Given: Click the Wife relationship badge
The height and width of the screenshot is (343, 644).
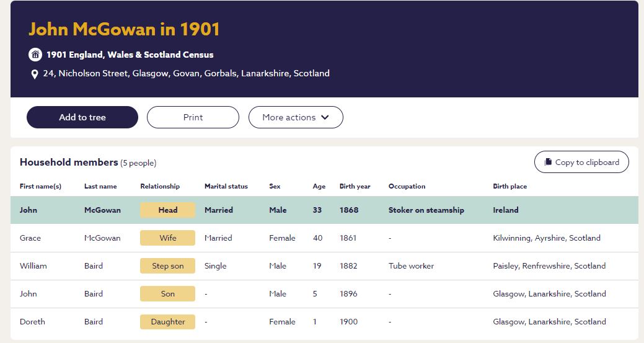Looking at the screenshot, I should coord(167,238).
